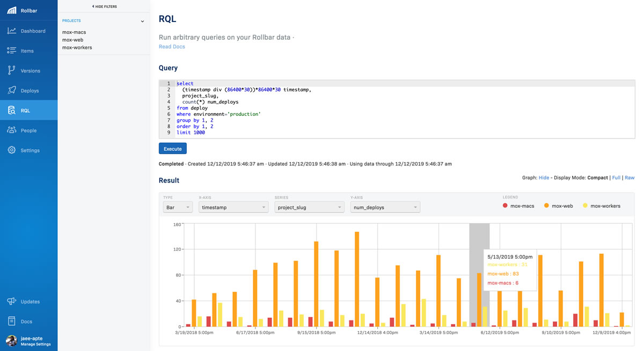Image resolution: width=644 pixels, height=351 pixels.
Task: Open the Versions section
Action: point(31,71)
